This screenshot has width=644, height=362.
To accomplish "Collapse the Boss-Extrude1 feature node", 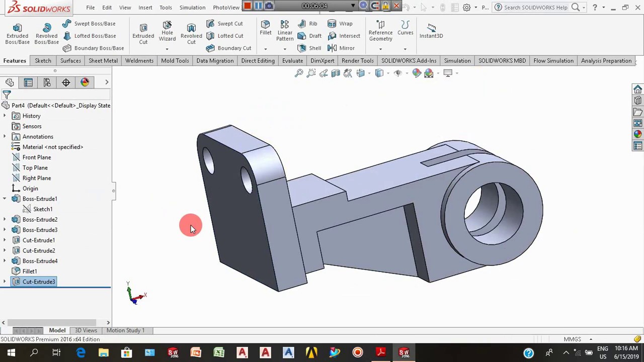I will pos(5,199).
